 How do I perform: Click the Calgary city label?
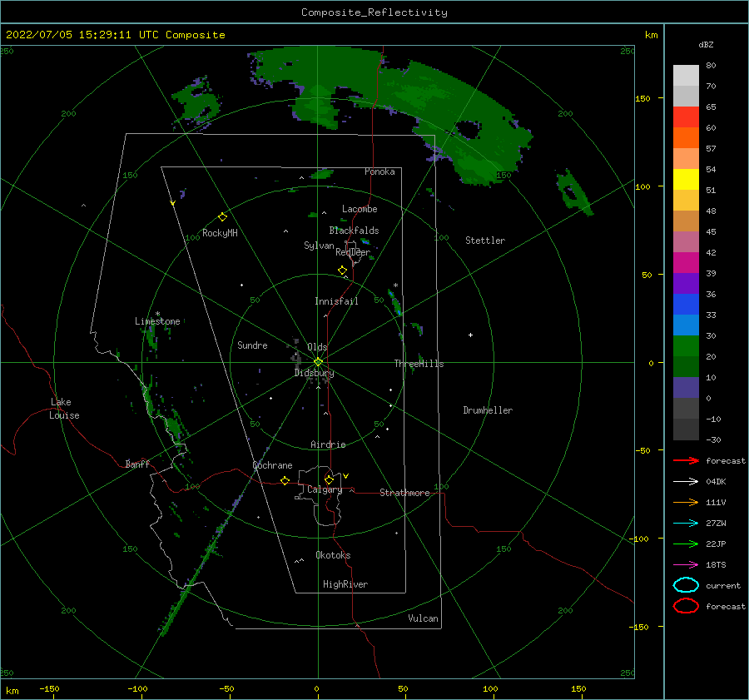[325, 489]
